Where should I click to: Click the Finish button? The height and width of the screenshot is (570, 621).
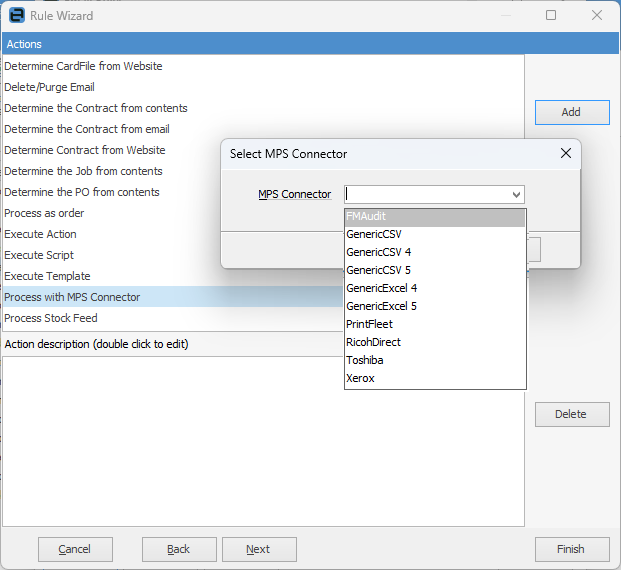pos(572,549)
